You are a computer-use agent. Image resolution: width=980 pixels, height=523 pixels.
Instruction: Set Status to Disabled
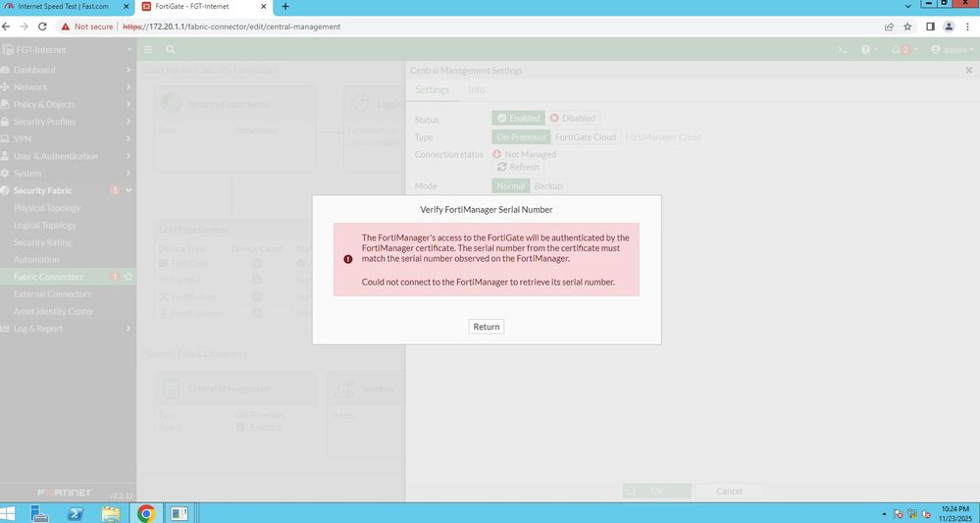click(x=573, y=118)
